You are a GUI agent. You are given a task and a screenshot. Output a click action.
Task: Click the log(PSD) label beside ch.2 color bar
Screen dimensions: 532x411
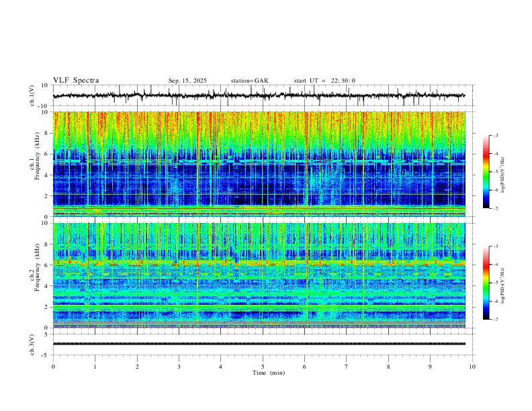coord(502,285)
